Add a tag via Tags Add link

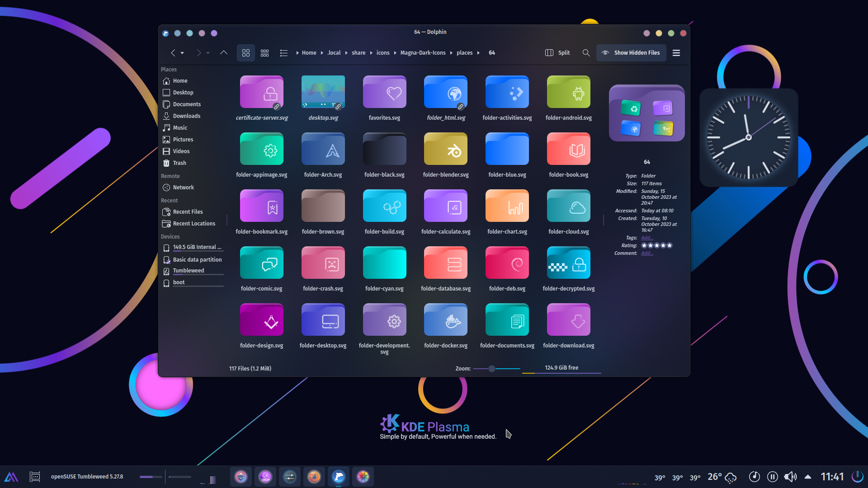(647, 238)
